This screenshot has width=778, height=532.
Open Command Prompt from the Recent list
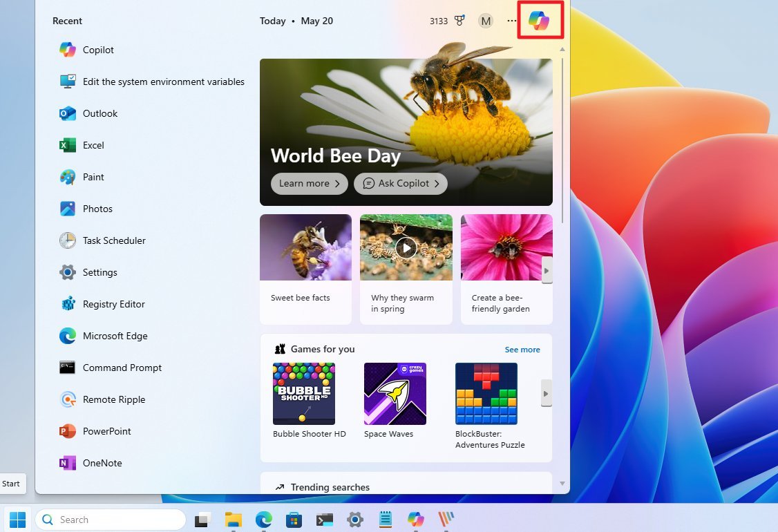coord(122,368)
